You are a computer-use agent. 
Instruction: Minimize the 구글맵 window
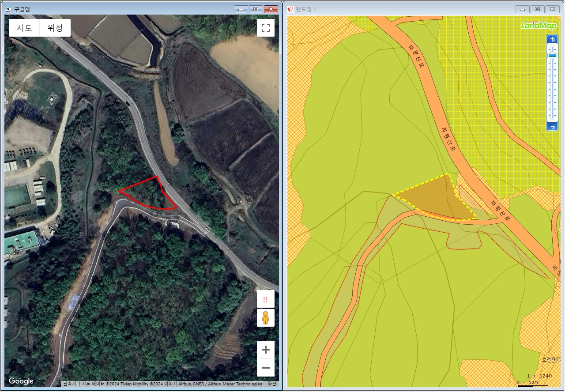point(241,9)
